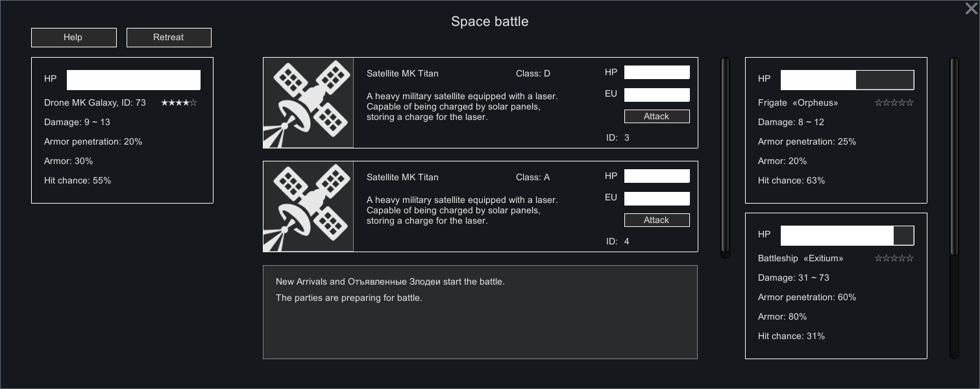Image resolution: width=980 pixels, height=389 pixels.
Task: Click the Drone MK Galaxy star rating
Action: pos(178,103)
